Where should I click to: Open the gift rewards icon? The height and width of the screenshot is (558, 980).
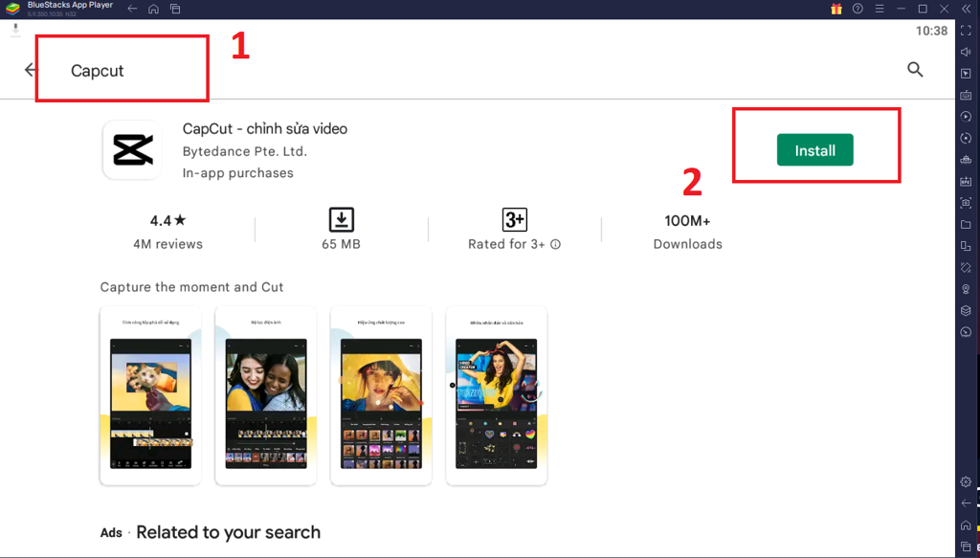click(x=836, y=9)
